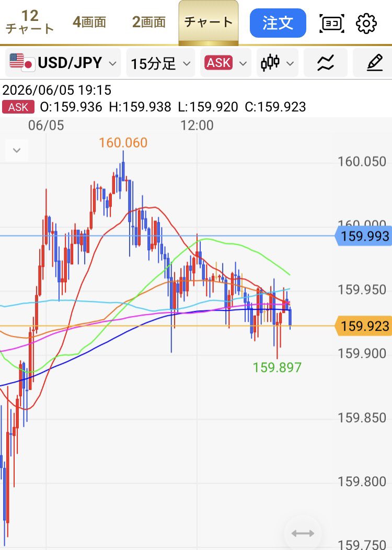
Task: Click the L:159.920 low value
Action: [x=207, y=107]
